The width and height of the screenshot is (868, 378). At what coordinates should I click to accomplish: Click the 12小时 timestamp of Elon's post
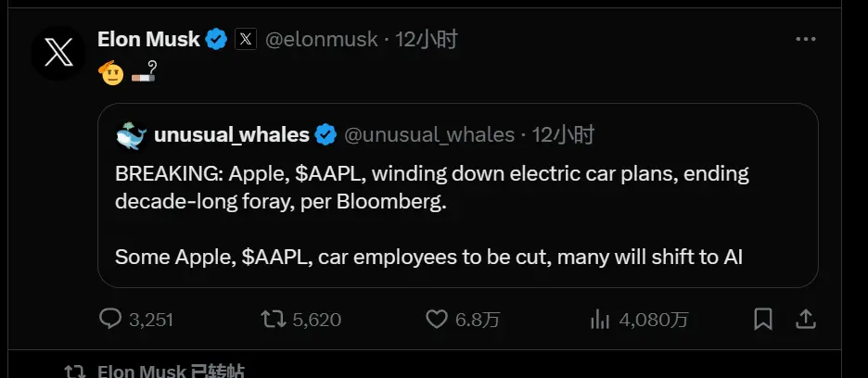pos(427,39)
